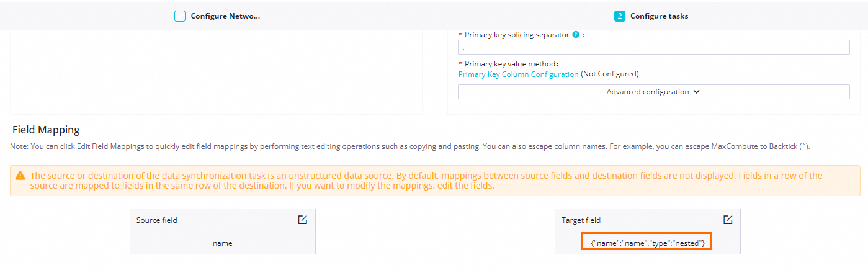Focus the Primary key splicing separator input
The height and width of the screenshot is (270, 868).
[x=653, y=48]
